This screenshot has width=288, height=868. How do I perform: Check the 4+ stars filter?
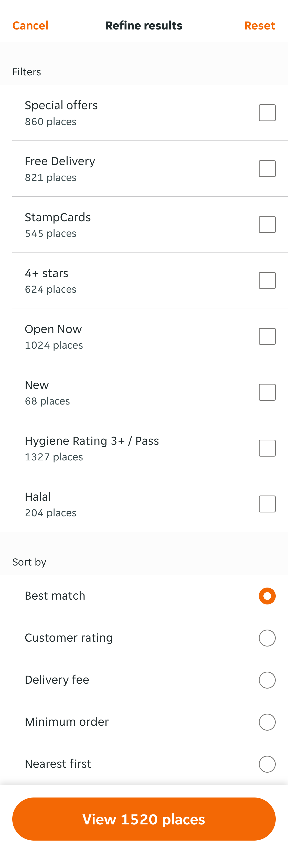267,280
